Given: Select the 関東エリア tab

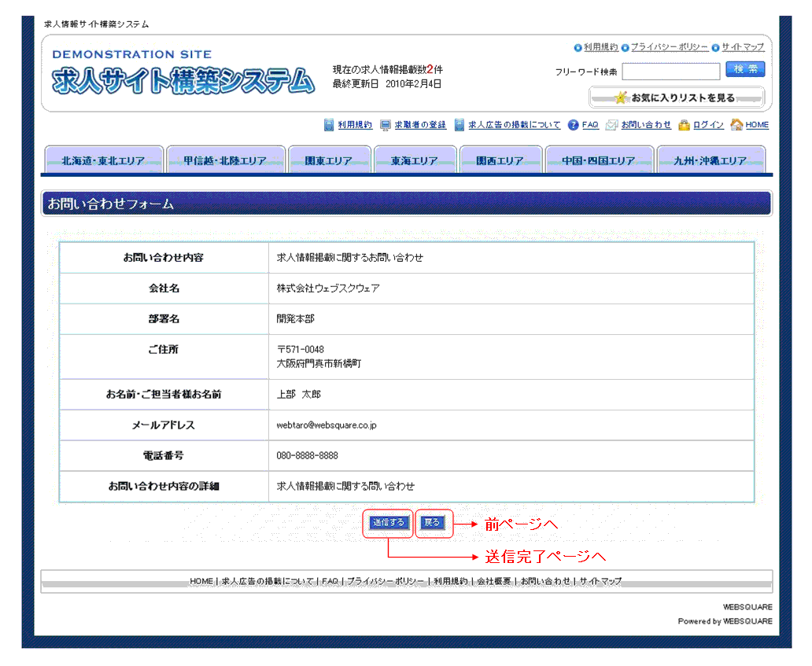Looking at the screenshot, I should tap(329, 160).
